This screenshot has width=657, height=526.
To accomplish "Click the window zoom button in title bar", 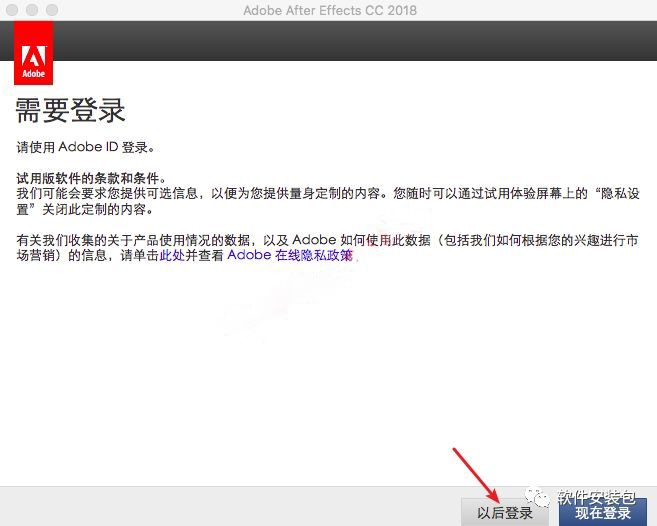I will tap(52, 10).
